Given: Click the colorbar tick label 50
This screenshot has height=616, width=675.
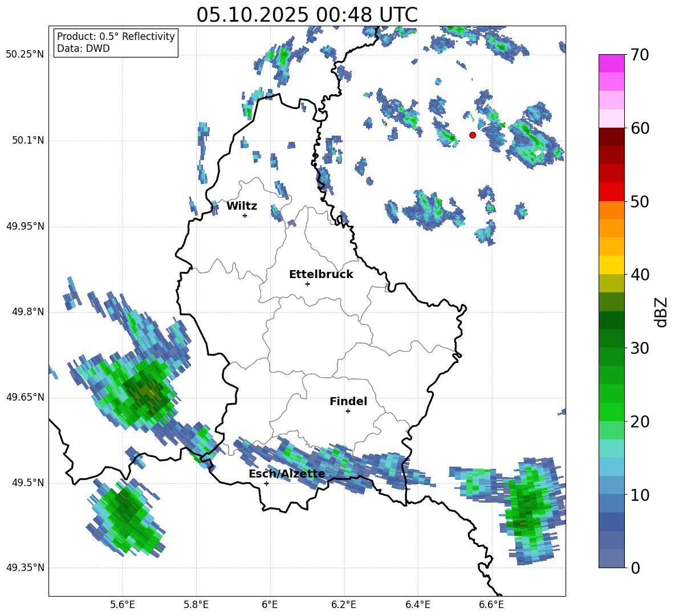Looking at the screenshot, I should click(640, 202).
